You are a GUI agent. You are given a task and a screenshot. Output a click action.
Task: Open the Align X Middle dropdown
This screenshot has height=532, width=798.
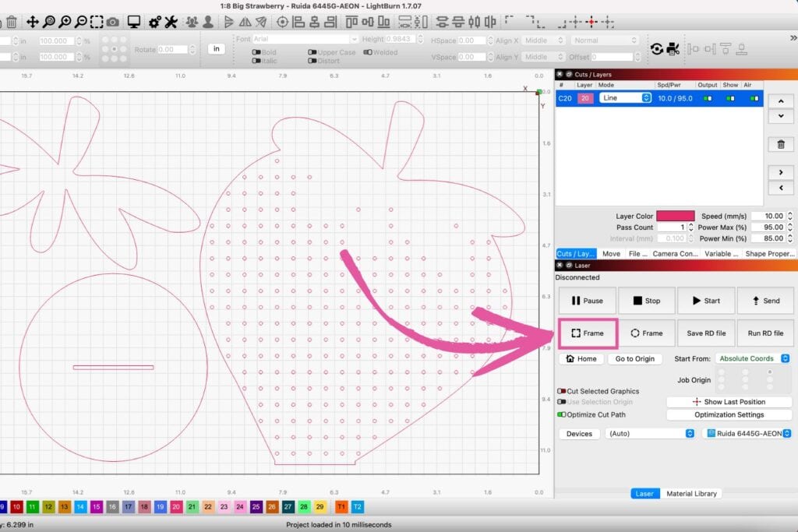coord(543,41)
